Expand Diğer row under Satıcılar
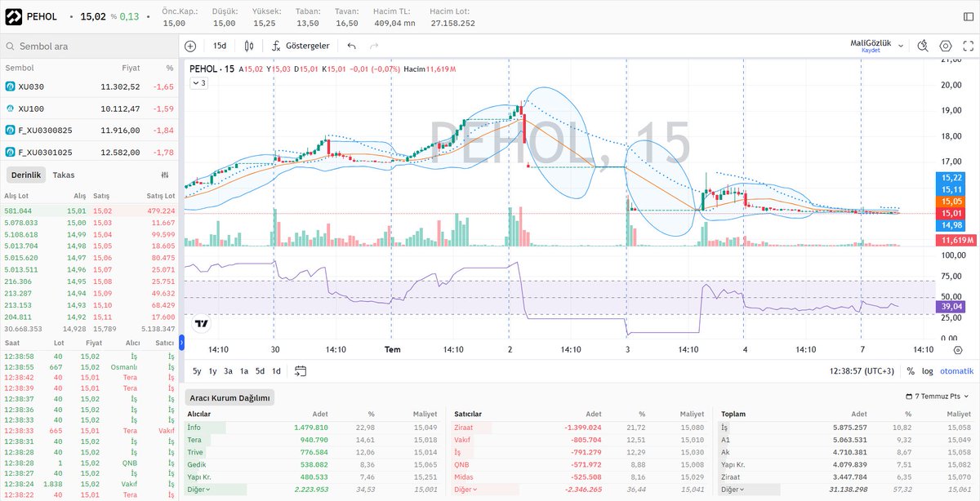Image resolution: width=980 pixels, height=501 pixels. pos(467,490)
